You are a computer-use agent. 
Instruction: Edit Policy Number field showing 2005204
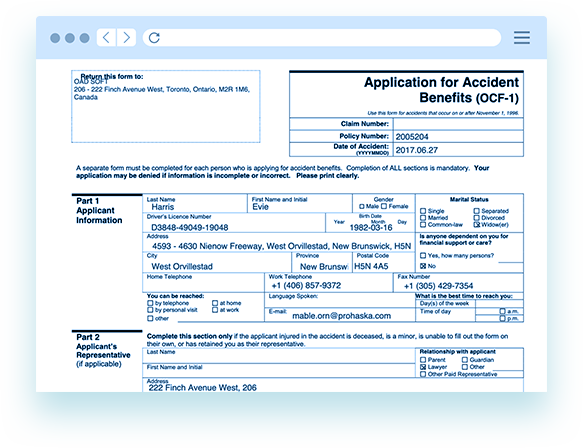click(458, 136)
